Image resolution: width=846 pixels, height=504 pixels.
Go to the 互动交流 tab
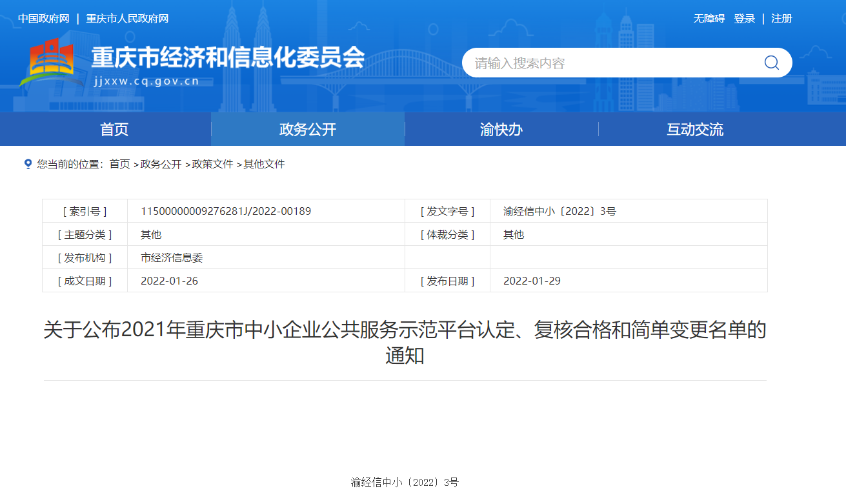pos(695,129)
